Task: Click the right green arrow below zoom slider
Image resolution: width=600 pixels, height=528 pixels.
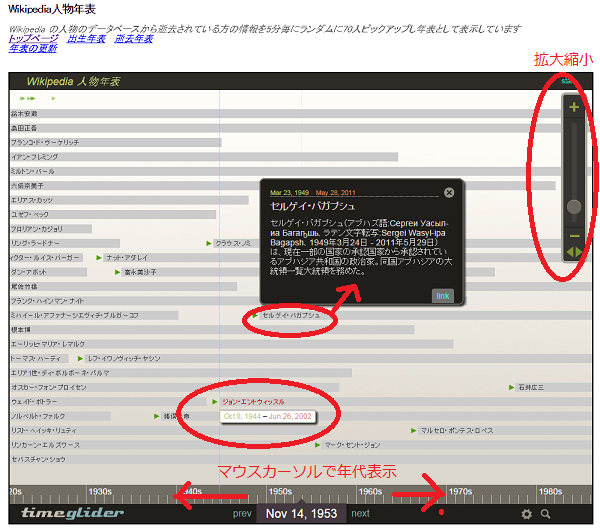Action: [579, 252]
